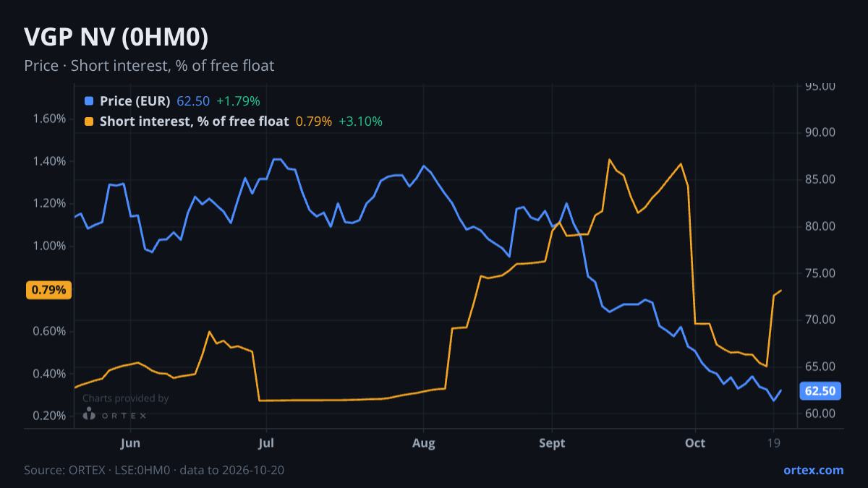Click the 0.20% left axis label
This screenshot has width=868, height=488.
[49, 416]
